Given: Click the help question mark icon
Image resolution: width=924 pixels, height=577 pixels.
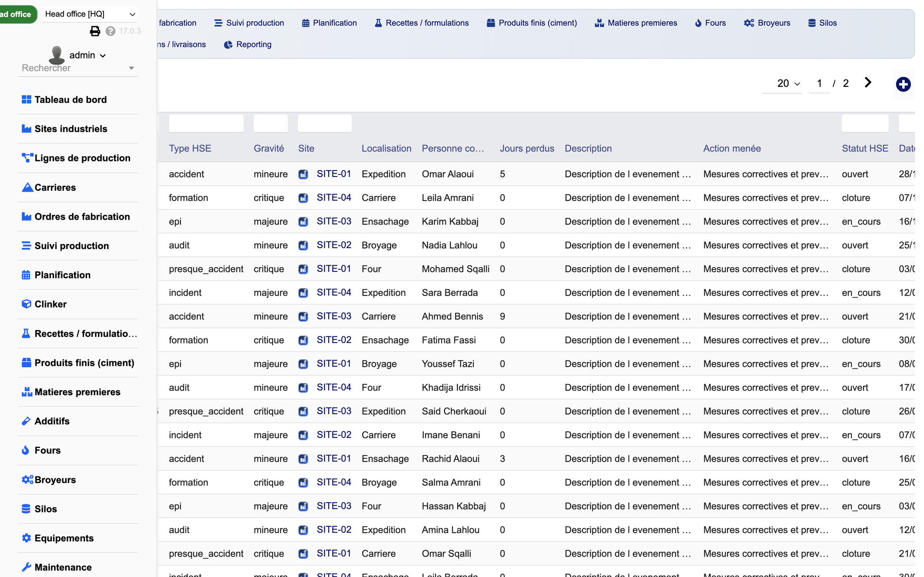Looking at the screenshot, I should click(111, 31).
